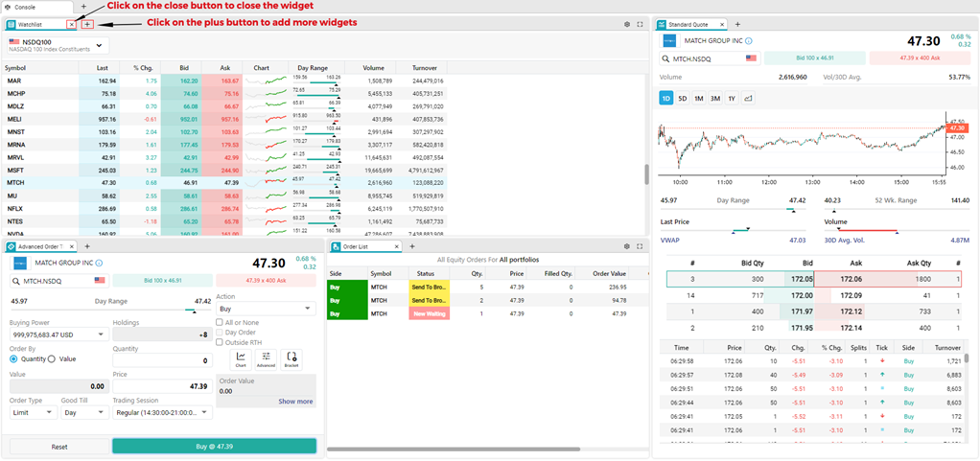Maximize the Watchlist widget with fullscreen icon
This screenshot has width=980, height=461.
point(641,24)
